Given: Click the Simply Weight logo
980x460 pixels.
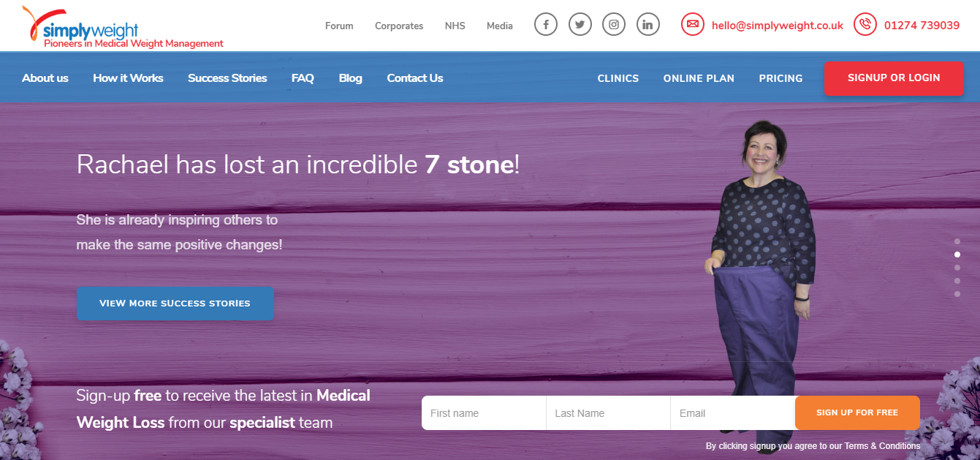Looking at the screenshot, I should pyautogui.click(x=123, y=27).
